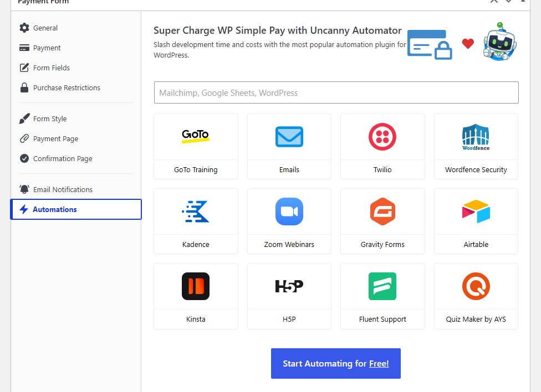Click the Payment credit card icon
Viewport: 541px width, 392px height.
pyautogui.click(x=24, y=48)
